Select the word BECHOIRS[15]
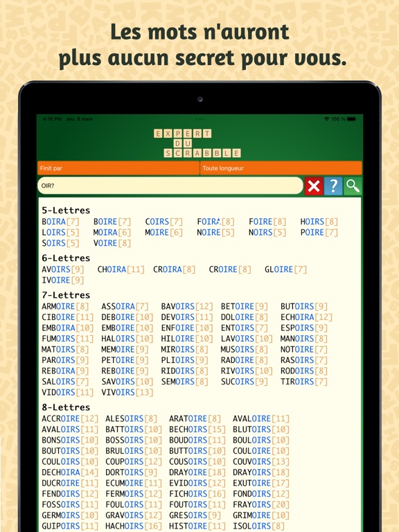Screen dimensions: 399x532 click(x=197, y=429)
